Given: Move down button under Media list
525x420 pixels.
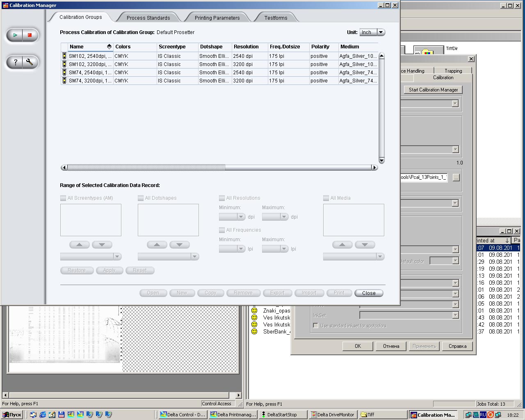Looking at the screenshot, I should click(365, 245).
